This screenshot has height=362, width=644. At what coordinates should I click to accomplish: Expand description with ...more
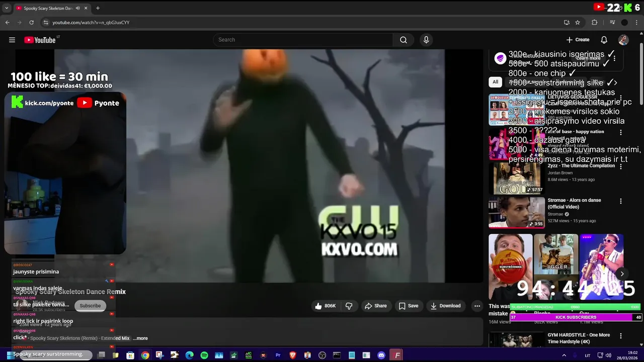pyautogui.click(x=140, y=338)
